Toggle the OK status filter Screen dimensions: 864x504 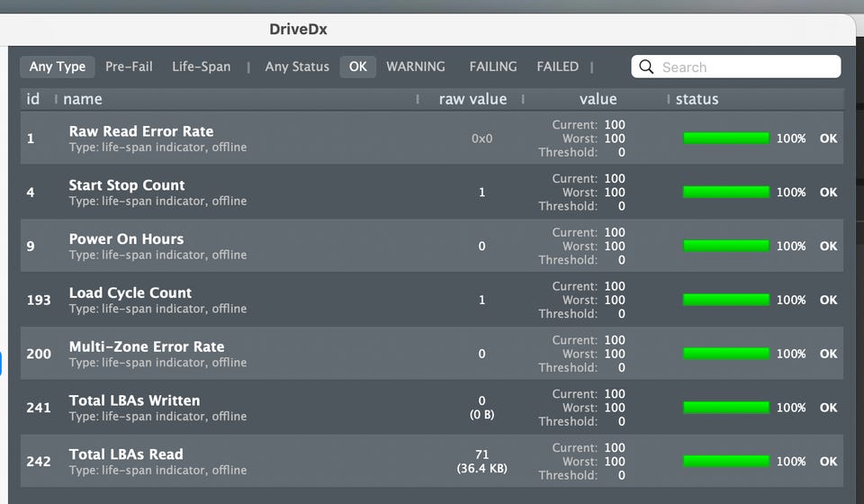[x=357, y=67]
